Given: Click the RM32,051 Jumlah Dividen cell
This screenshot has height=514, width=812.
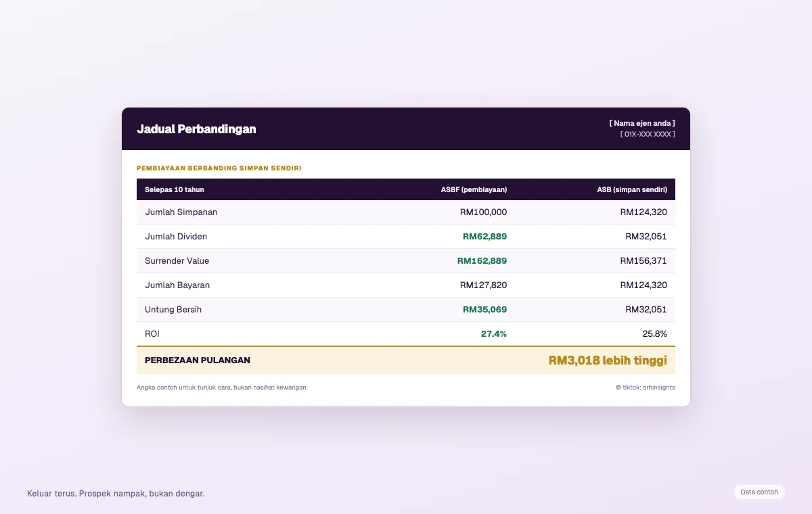Looking at the screenshot, I should [x=646, y=236].
